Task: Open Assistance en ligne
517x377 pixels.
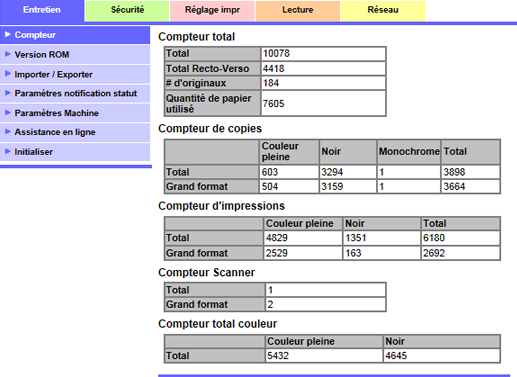Action: point(75,132)
